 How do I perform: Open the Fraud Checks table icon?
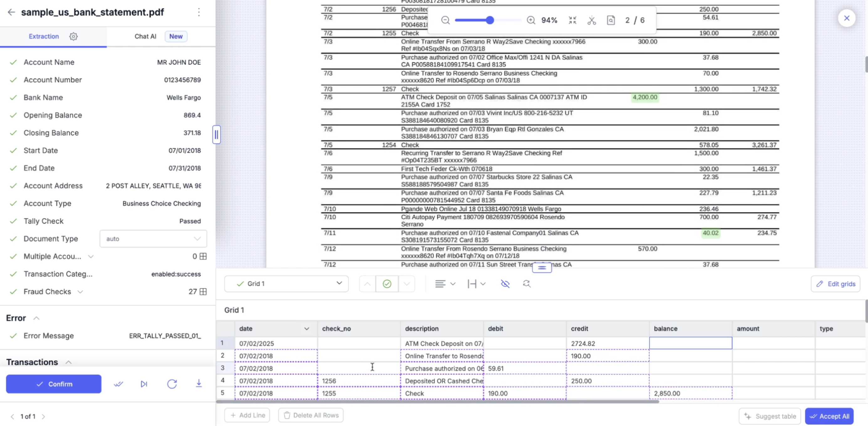click(x=203, y=292)
